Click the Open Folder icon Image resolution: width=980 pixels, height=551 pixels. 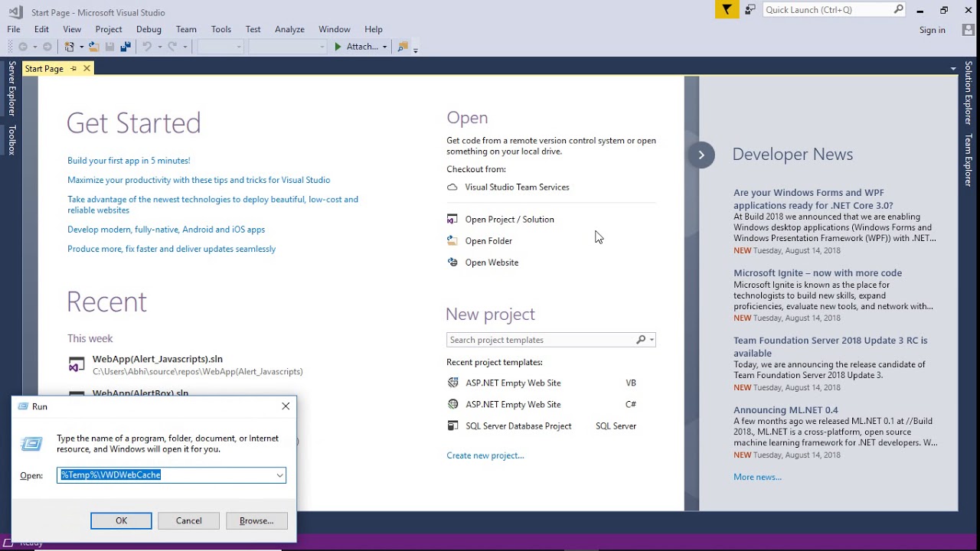pyautogui.click(x=452, y=240)
